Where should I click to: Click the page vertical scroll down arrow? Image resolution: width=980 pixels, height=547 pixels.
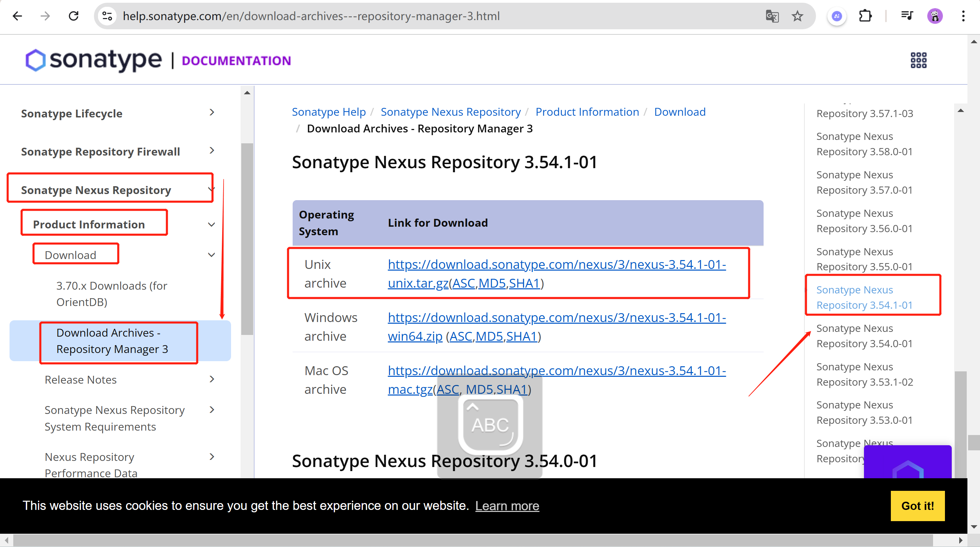point(974,527)
